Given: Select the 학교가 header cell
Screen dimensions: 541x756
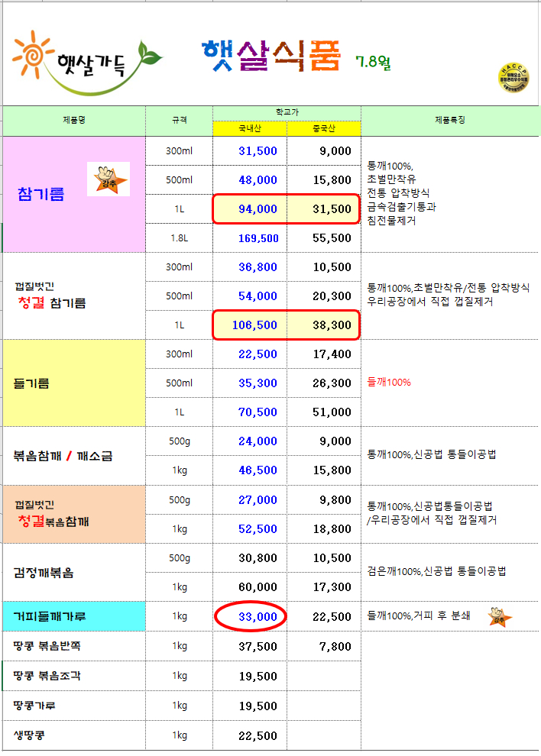Looking at the screenshot, I should 287,112.
